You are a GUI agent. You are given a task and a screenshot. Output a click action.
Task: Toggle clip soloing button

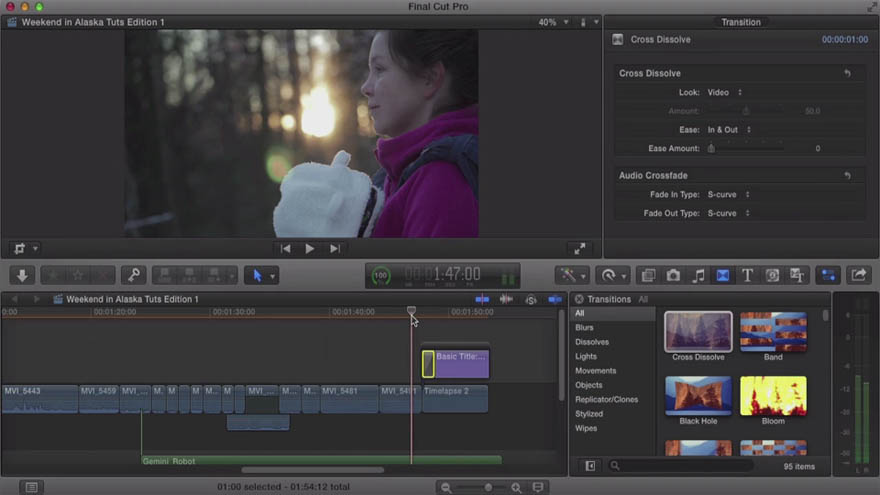[x=530, y=300]
